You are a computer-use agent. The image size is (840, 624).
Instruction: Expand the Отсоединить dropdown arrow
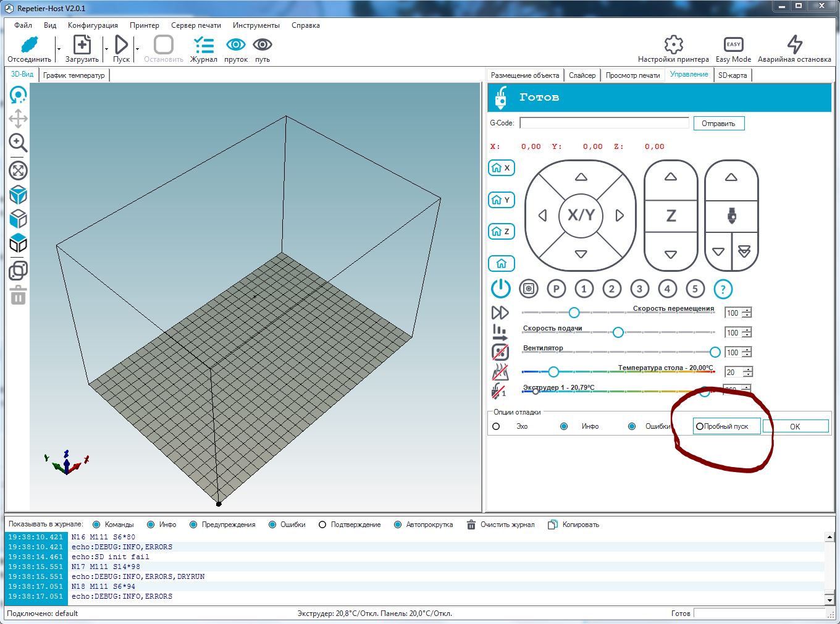[x=59, y=49]
